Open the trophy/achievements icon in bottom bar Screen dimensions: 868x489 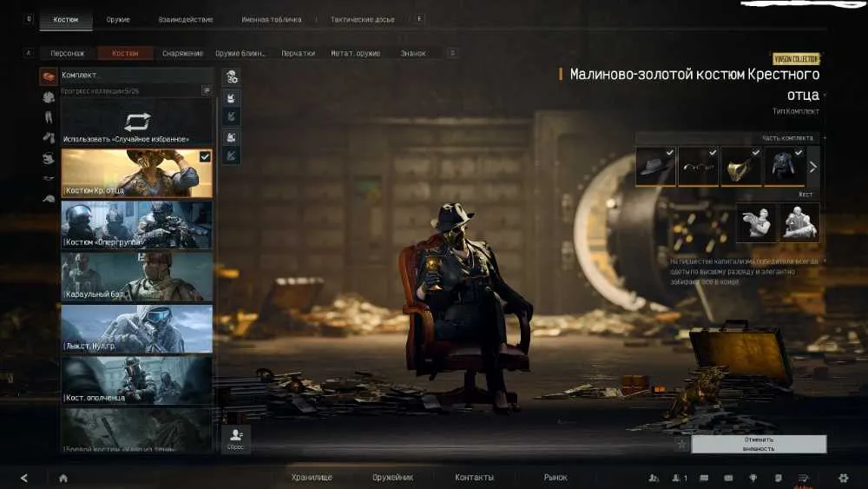pyautogui.click(x=753, y=478)
